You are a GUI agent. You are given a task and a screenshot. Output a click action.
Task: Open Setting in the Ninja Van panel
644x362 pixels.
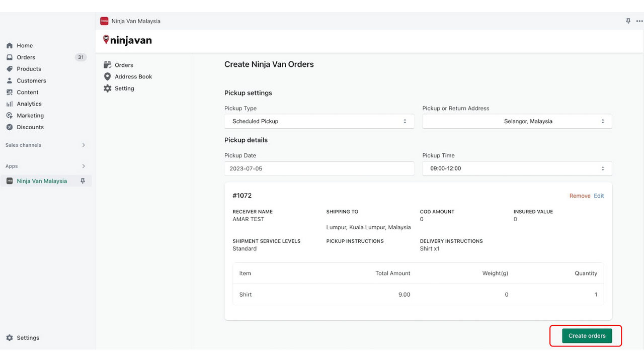point(124,88)
